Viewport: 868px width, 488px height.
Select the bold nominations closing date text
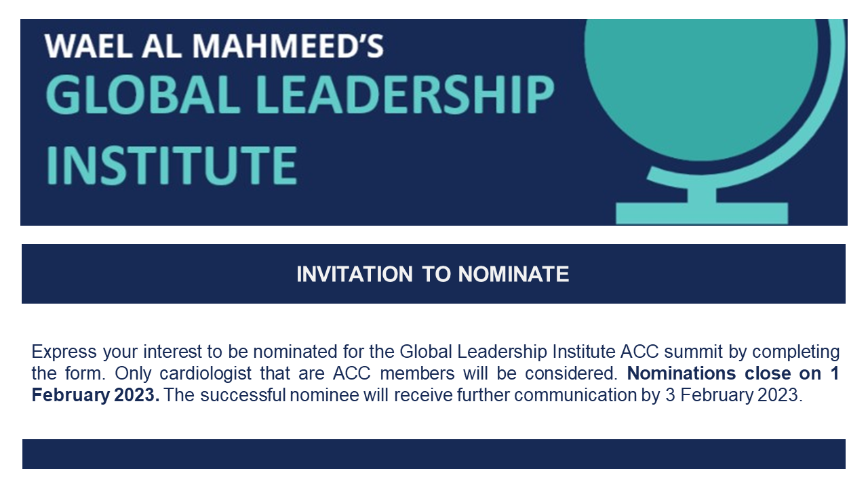pyautogui.click(x=435, y=384)
